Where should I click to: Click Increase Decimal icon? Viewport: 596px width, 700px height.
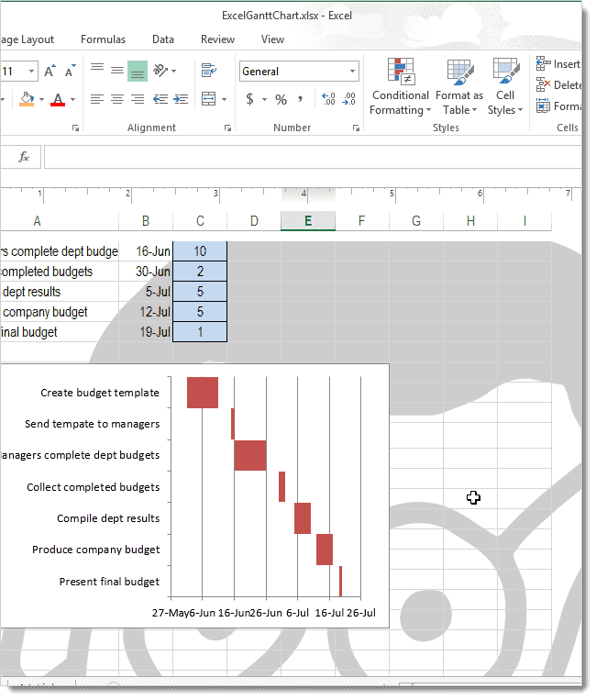click(x=328, y=99)
